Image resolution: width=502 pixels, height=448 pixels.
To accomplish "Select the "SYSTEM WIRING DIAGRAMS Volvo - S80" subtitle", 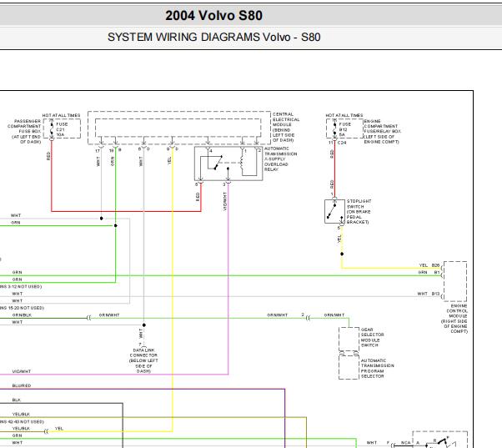I will (x=213, y=38).
